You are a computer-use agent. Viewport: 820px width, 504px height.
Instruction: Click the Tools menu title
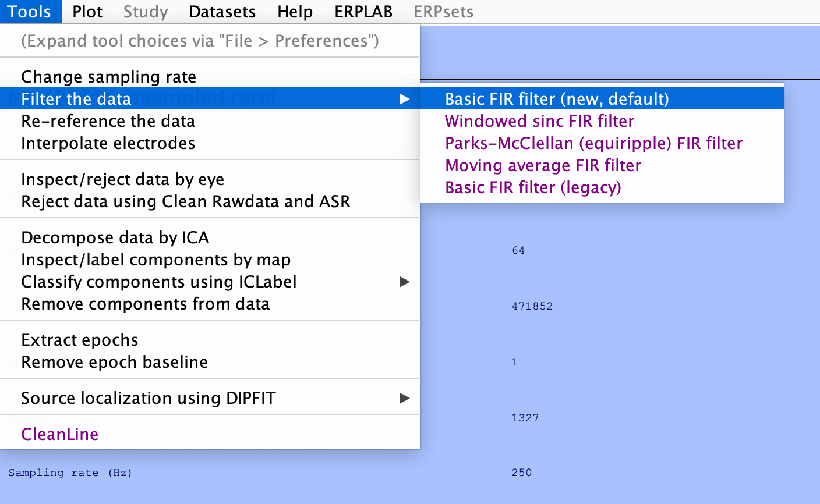point(29,12)
